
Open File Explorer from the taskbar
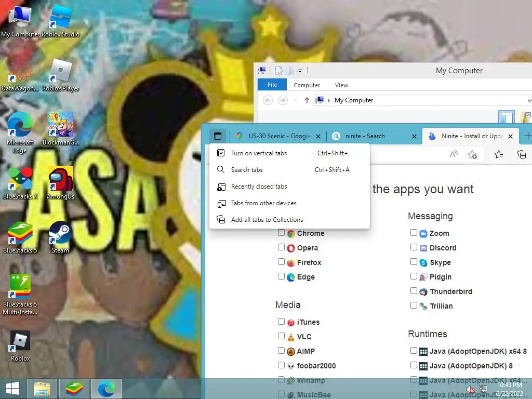pos(42,389)
